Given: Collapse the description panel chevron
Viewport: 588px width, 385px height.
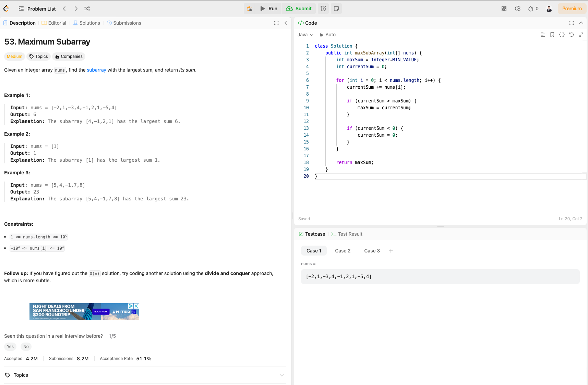Looking at the screenshot, I should [286, 23].
